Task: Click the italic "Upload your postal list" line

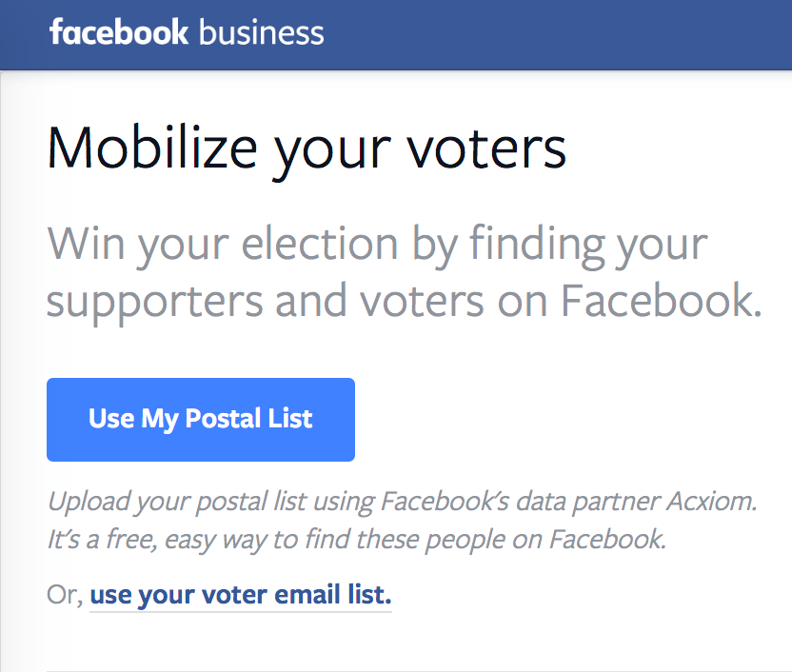Action: (x=401, y=502)
